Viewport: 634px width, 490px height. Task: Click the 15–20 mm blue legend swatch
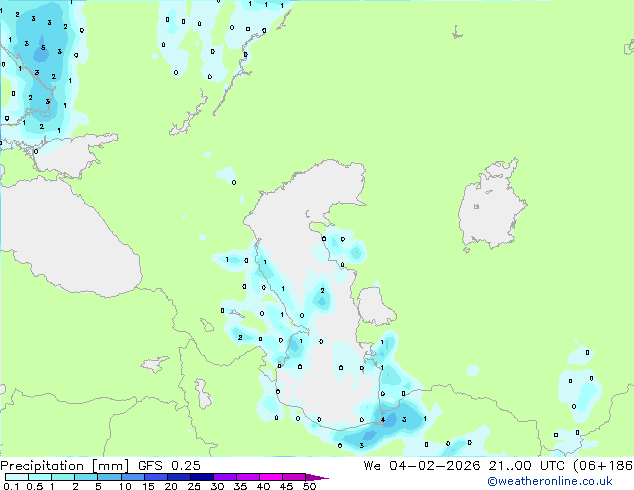click(156, 477)
